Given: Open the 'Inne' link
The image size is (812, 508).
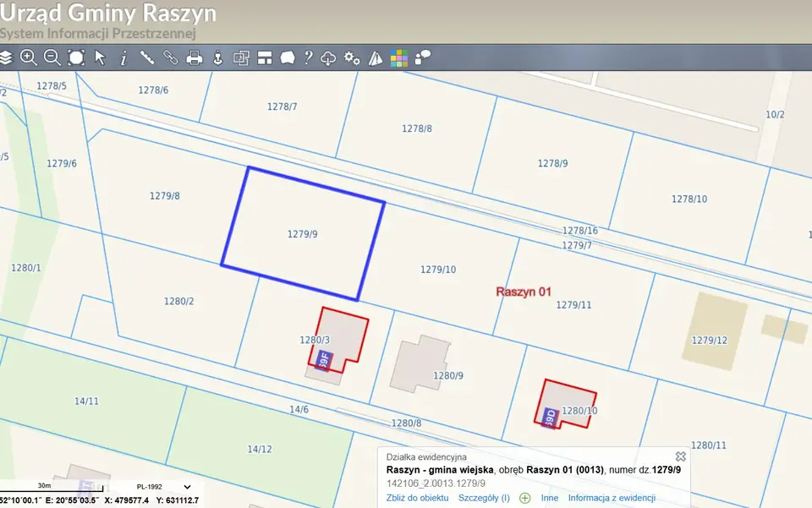Looking at the screenshot, I should pos(550,498).
